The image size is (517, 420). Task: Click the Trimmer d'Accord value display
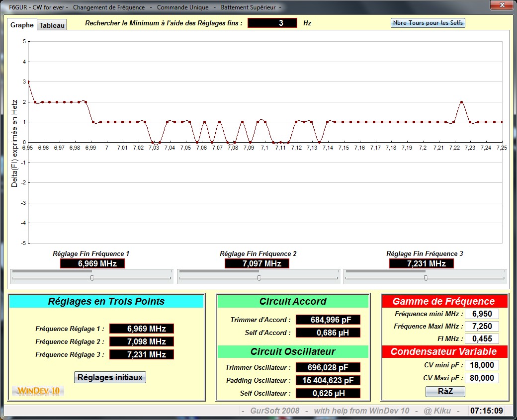[328, 320]
